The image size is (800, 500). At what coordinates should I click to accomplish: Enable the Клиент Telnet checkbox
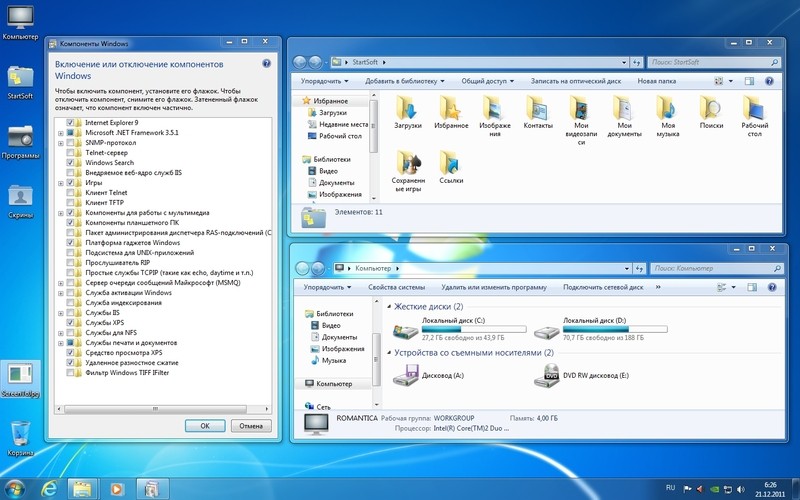point(70,193)
